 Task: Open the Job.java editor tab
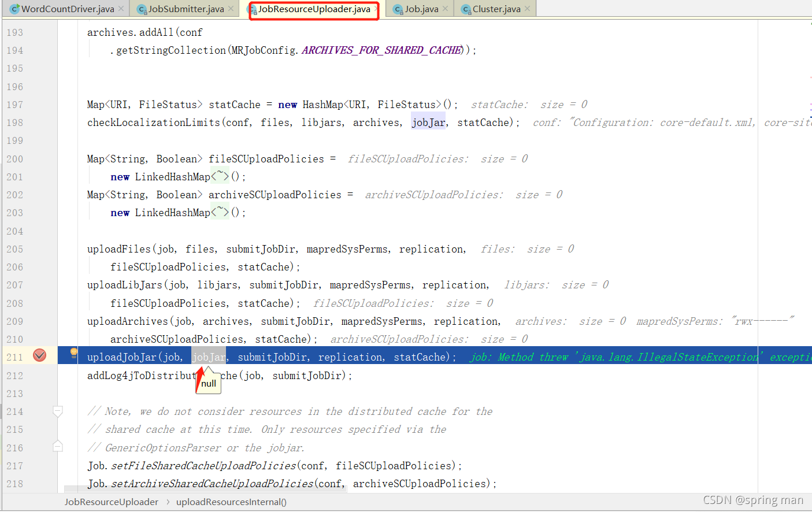click(x=421, y=9)
